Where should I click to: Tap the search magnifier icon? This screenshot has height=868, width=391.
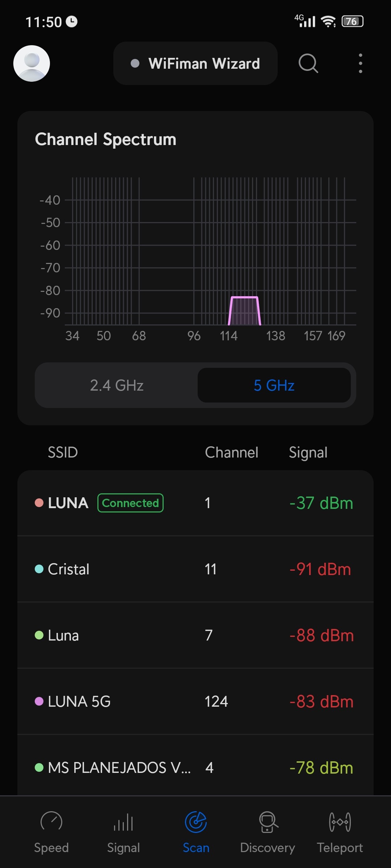click(x=308, y=63)
